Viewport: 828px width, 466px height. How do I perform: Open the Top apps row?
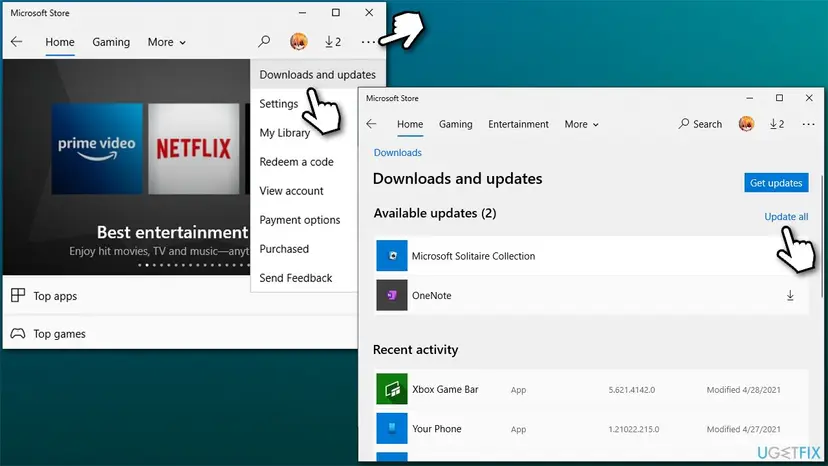pyautogui.click(x=180, y=296)
